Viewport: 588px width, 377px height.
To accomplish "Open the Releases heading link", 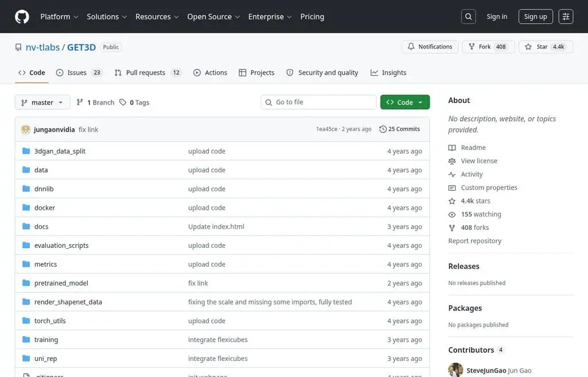I will tap(463, 266).
